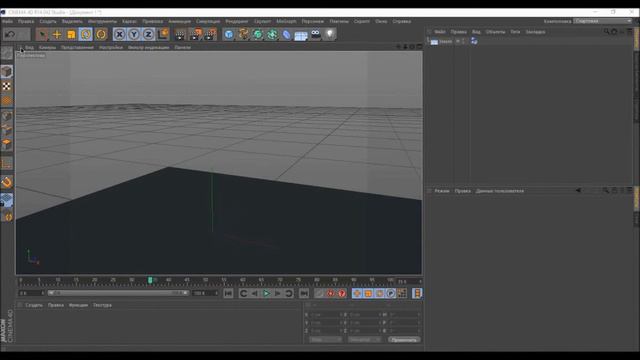Click Render to Picture Viewer icon

coord(195,34)
